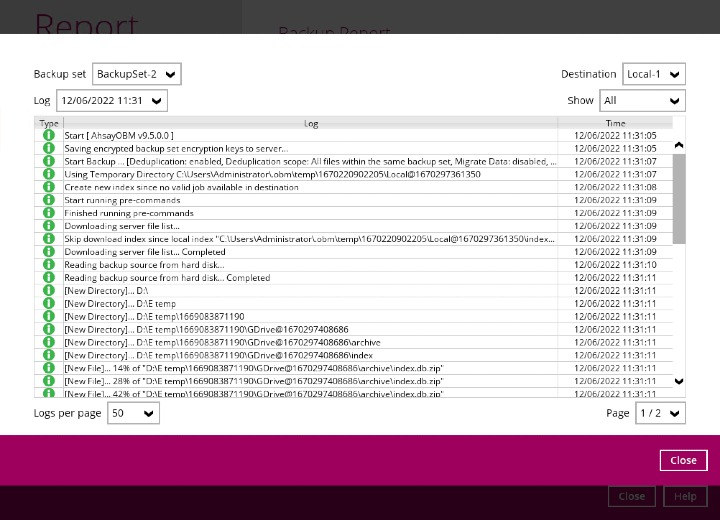Select log text 'Saving encrypted backup set encryption keys to server...'
Image resolution: width=720 pixels, height=520 pixels.
point(176,148)
